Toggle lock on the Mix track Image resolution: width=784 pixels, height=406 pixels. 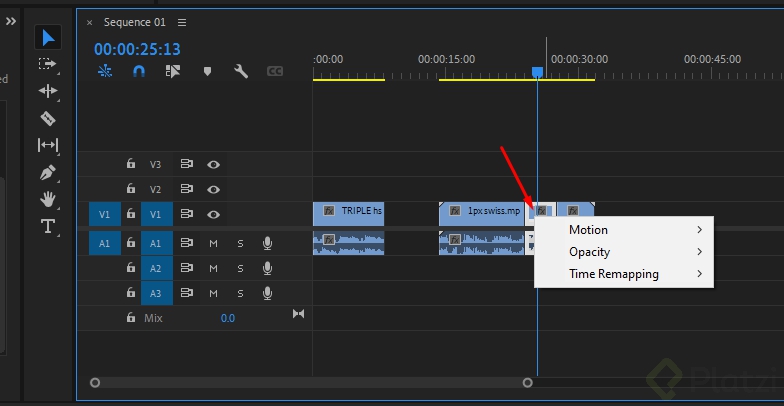pos(130,318)
